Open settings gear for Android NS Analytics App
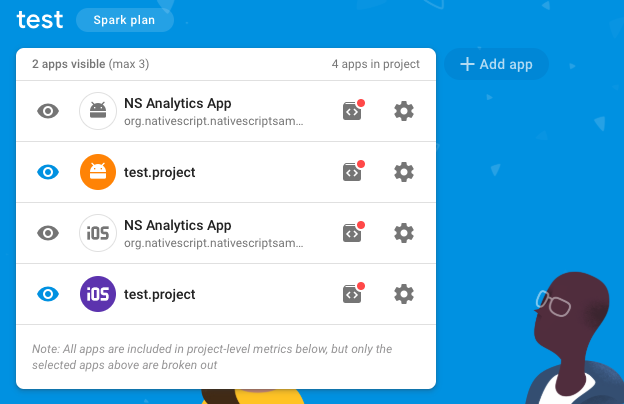 tap(404, 111)
